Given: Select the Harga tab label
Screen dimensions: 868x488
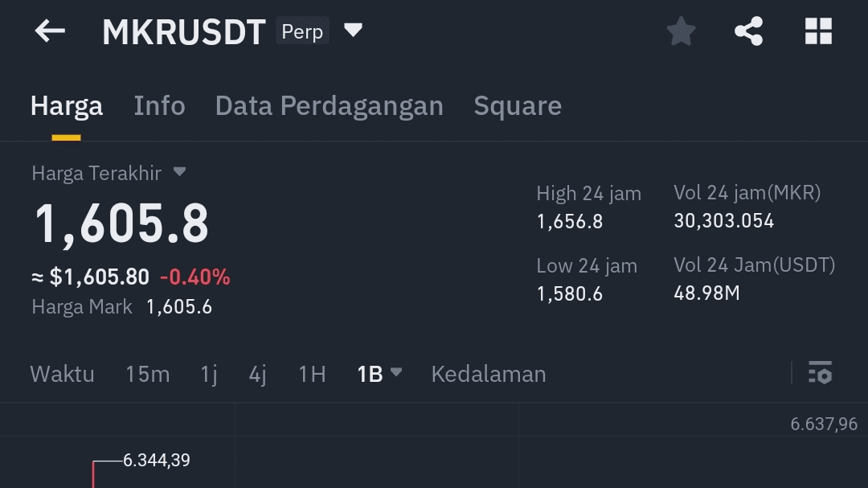Looking at the screenshot, I should (x=66, y=105).
